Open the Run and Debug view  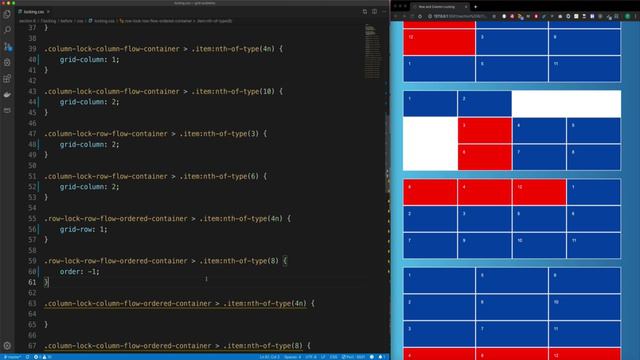click(x=7, y=62)
